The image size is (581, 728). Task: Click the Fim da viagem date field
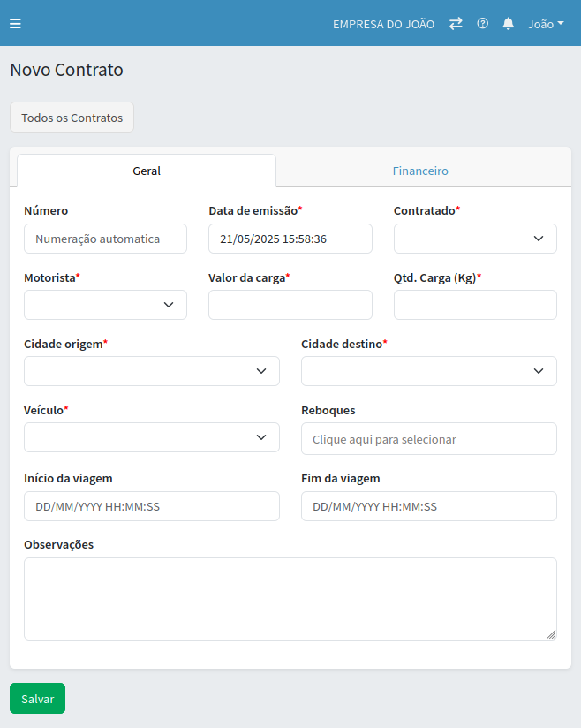[x=429, y=506]
